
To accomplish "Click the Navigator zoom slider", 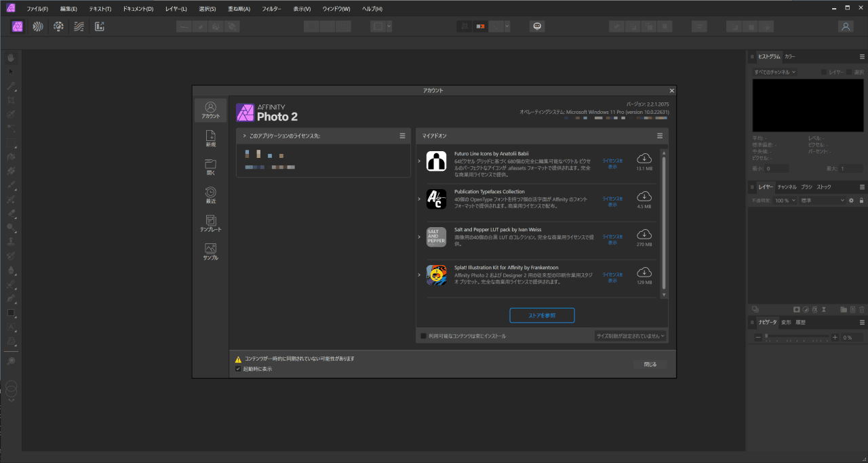I will click(797, 338).
